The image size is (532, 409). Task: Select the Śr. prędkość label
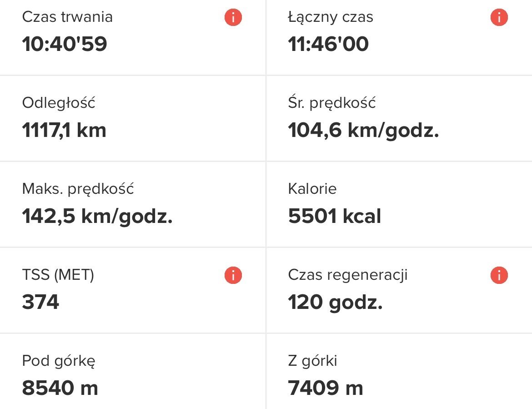pos(332,103)
